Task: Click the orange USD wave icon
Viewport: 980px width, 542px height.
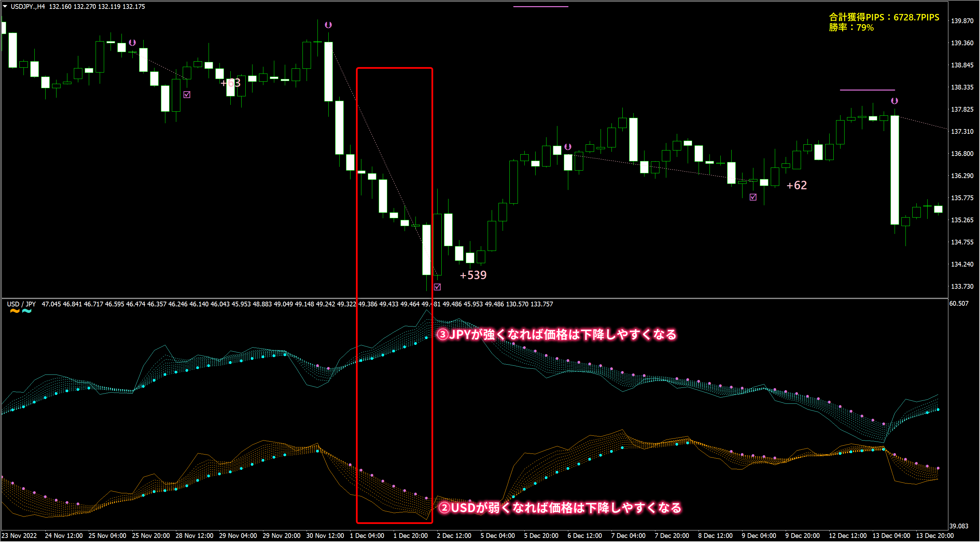Action: click(x=14, y=312)
